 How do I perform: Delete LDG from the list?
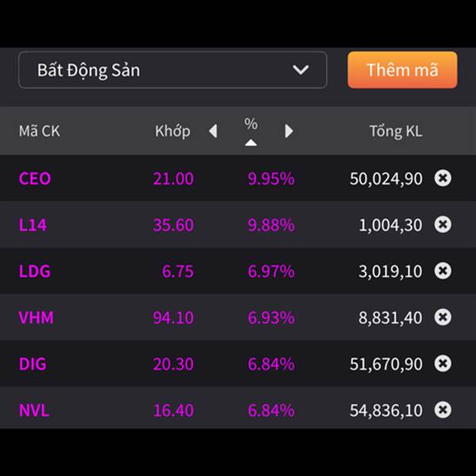(443, 271)
